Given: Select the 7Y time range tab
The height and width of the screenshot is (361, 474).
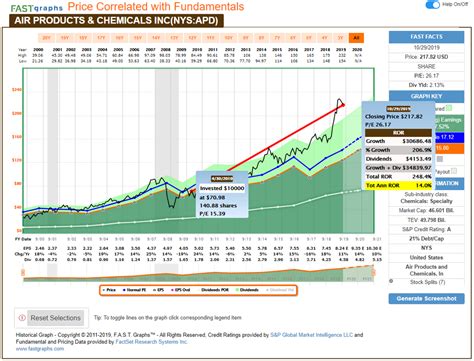Looking at the screenshot, I should tap(277, 38).
